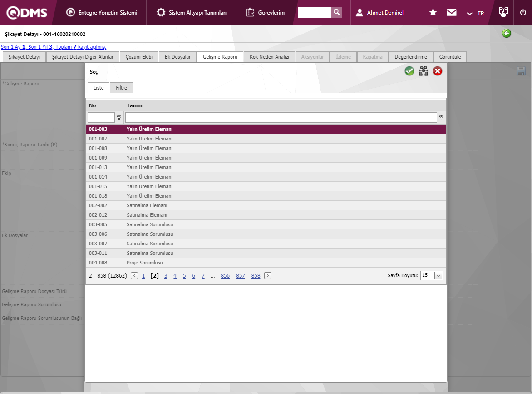Go to page 857 in pagination

[x=241, y=276]
